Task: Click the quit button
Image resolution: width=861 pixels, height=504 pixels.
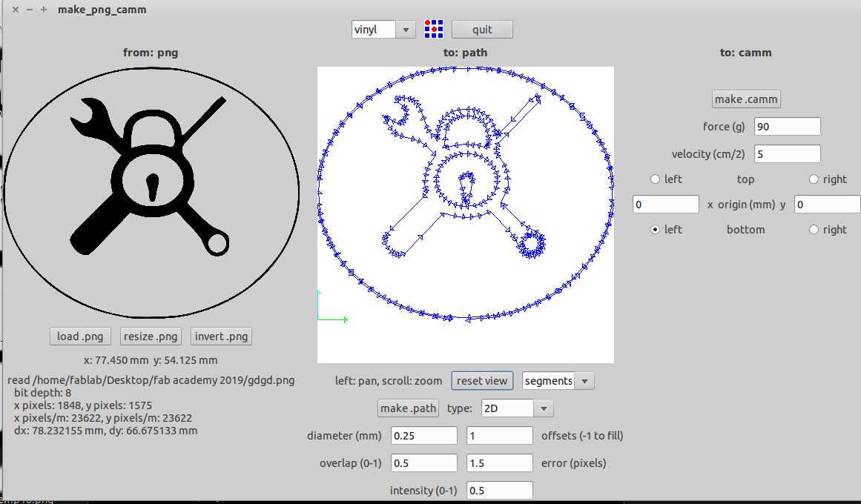Action: pos(482,30)
